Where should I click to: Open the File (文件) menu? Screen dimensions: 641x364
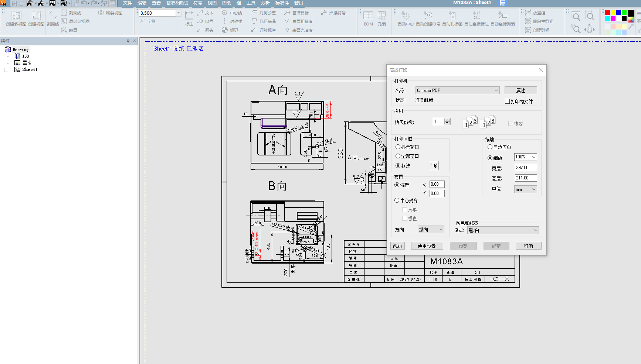click(x=128, y=3)
